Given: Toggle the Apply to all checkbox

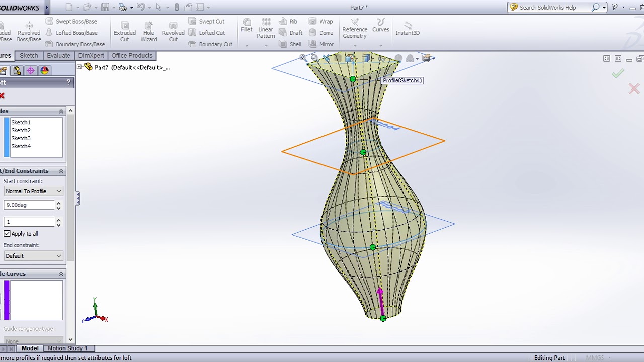Looking at the screenshot, I should [7, 234].
